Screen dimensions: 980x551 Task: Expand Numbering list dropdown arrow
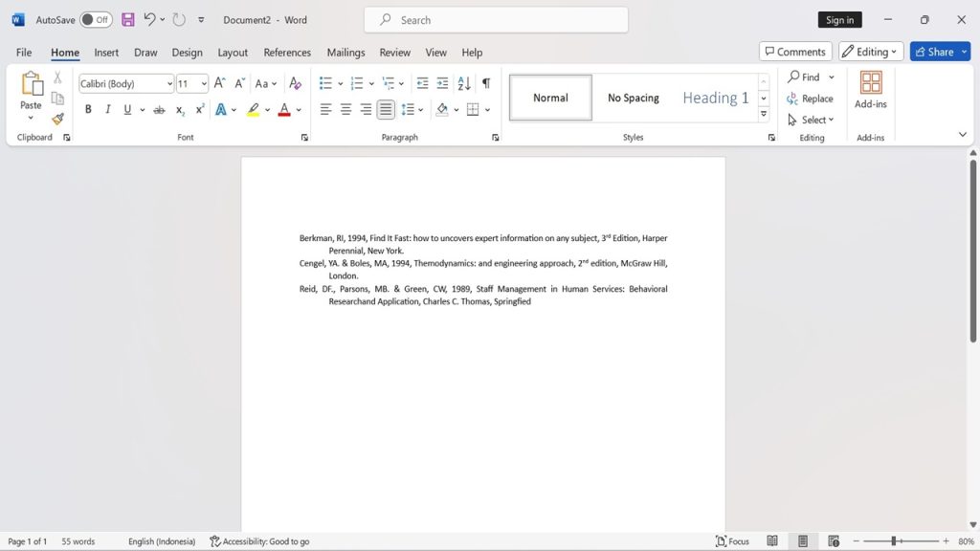[x=371, y=84]
